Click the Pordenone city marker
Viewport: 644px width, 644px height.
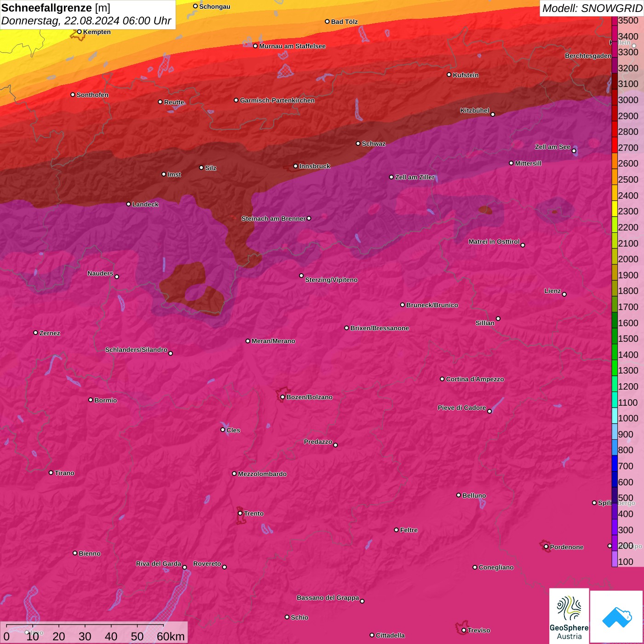pyautogui.click(x=546, y=546)
